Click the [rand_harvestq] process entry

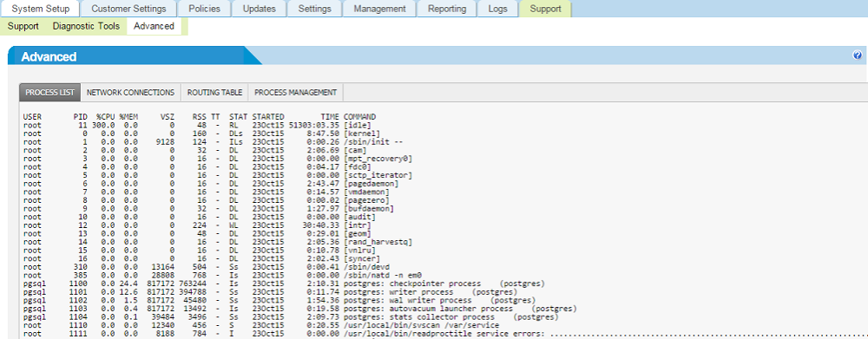tap(378, 242)
